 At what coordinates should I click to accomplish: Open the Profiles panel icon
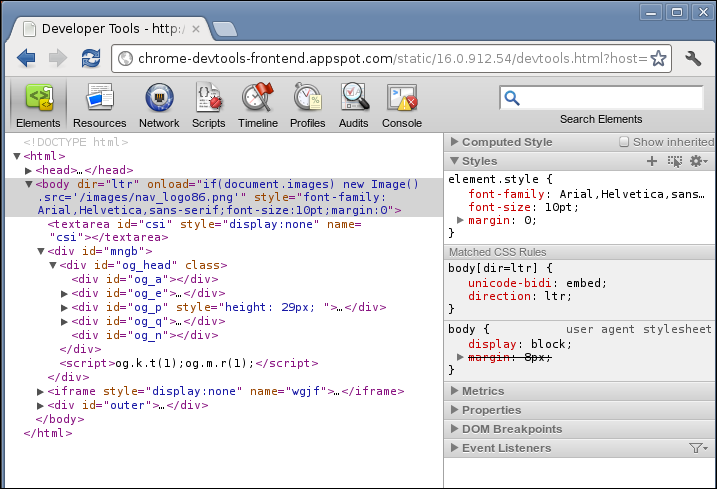click(308, 105)
